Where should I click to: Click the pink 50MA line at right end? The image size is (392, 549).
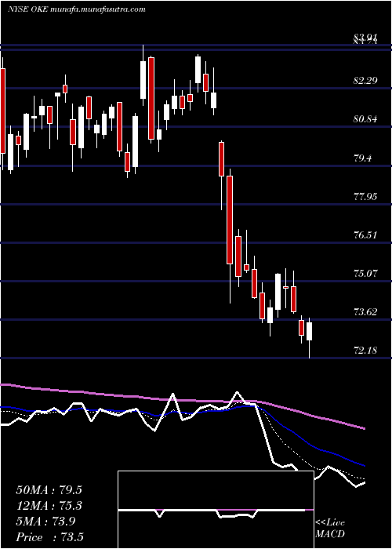coord(362,428)
